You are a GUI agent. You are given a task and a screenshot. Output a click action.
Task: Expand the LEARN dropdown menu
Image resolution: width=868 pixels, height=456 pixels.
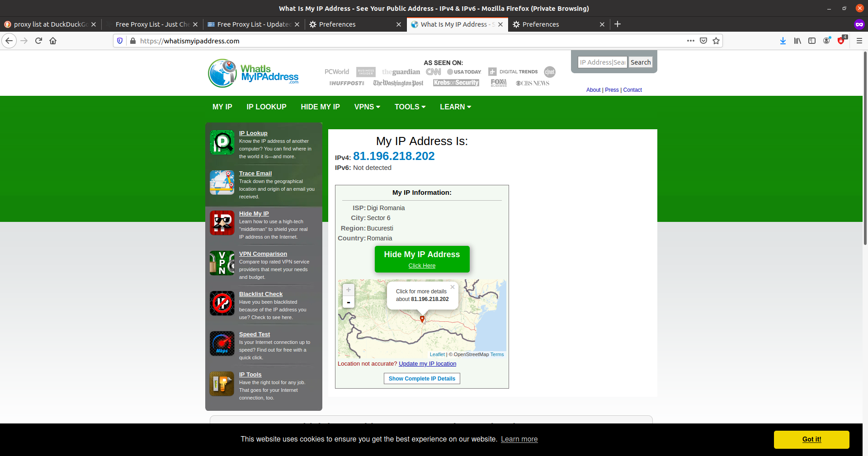point(455,107)
